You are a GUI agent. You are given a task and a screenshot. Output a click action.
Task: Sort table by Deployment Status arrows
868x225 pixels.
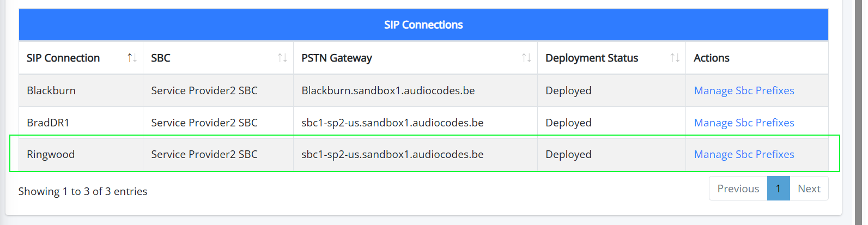[675, 58]
